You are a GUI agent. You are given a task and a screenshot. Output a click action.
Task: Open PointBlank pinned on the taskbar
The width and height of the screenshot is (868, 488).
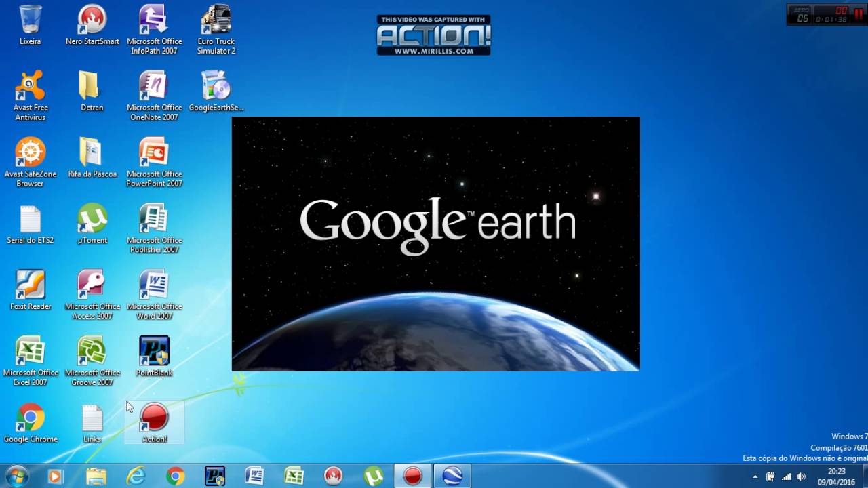pos(215,476)
